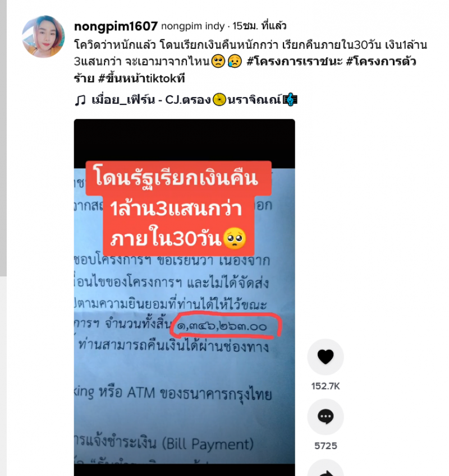
Task: Open the #โครงการเราชนะ hashtag
Action: pyautogui.click(x=294, y=61)
